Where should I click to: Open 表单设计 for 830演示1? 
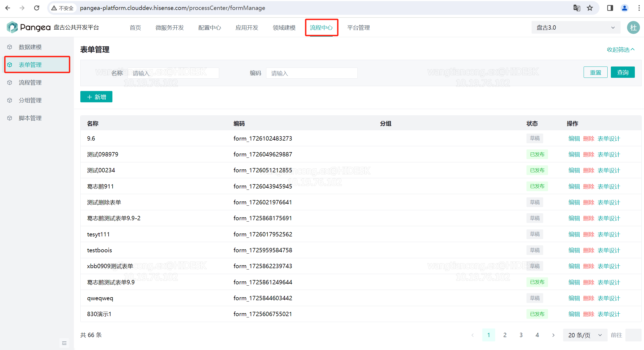click(609, 314)
